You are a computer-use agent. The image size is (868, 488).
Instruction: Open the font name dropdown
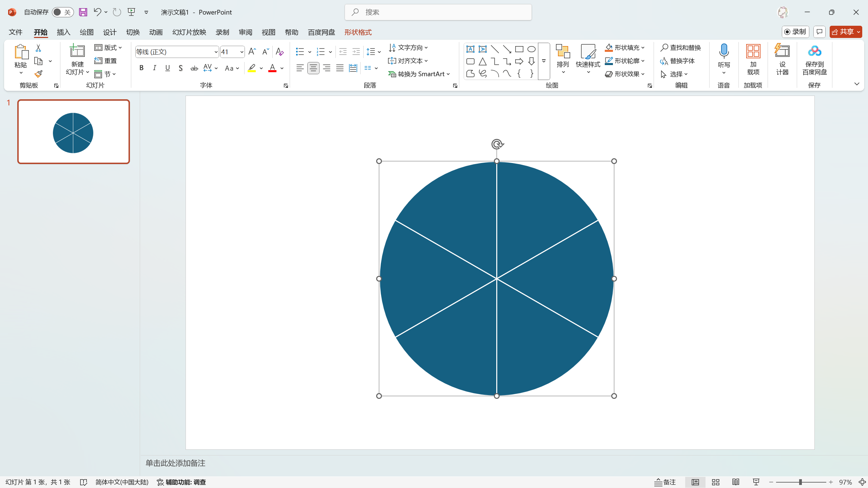[x=216, y=52]
